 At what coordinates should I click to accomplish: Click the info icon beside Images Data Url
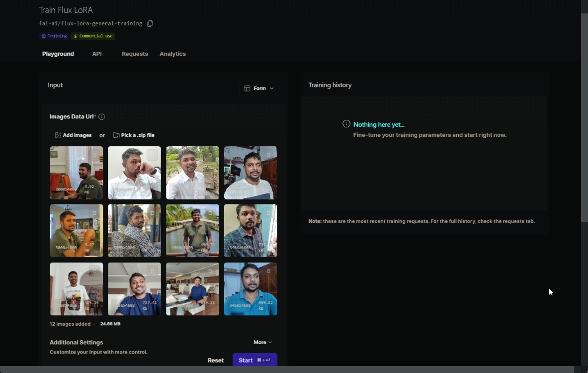pos(101,117)
